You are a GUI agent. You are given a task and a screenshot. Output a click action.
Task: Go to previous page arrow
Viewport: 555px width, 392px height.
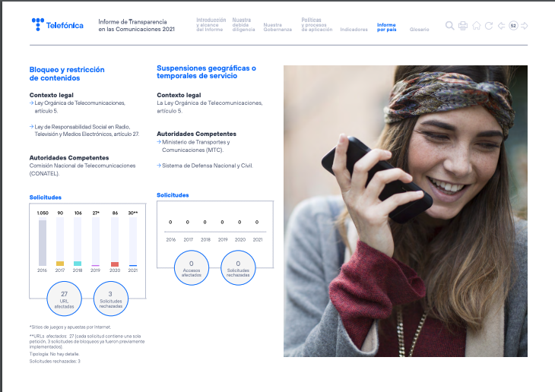click(501, 26)
